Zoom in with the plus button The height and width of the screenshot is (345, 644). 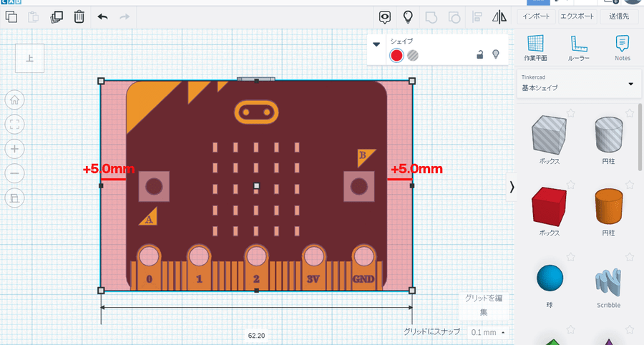click(x=15, y=149)
